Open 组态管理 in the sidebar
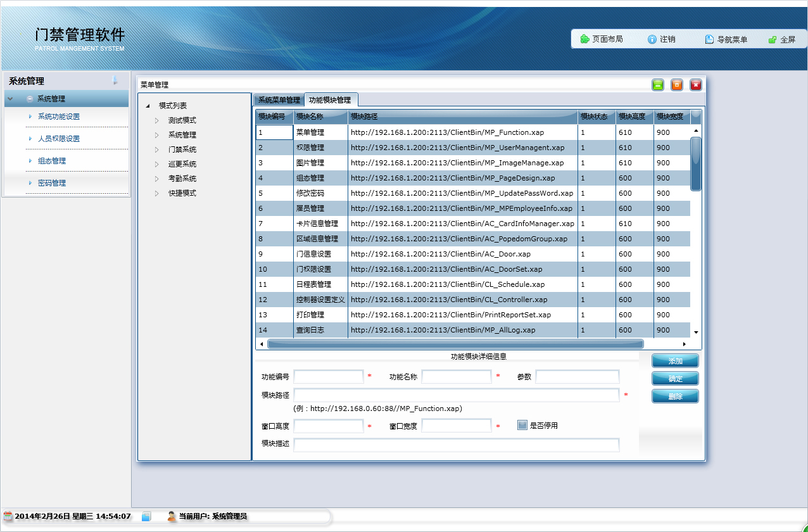This screenshot has height=532, width=808. pos(52,161)
